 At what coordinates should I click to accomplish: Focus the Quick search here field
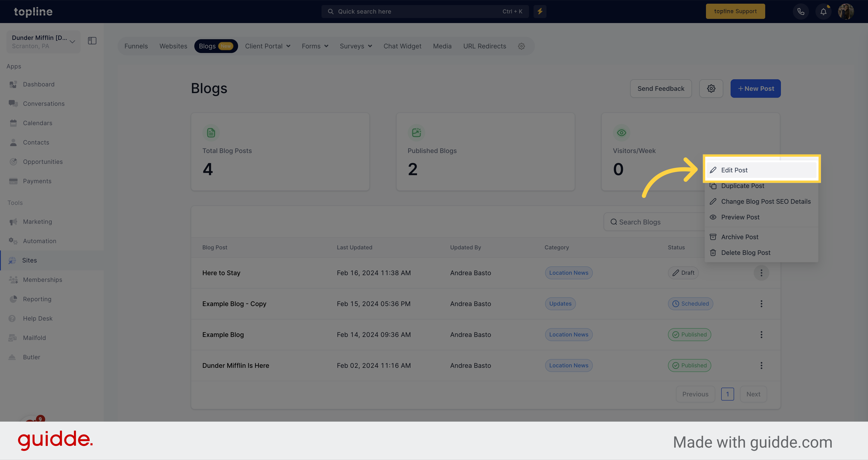coord(425,12)
